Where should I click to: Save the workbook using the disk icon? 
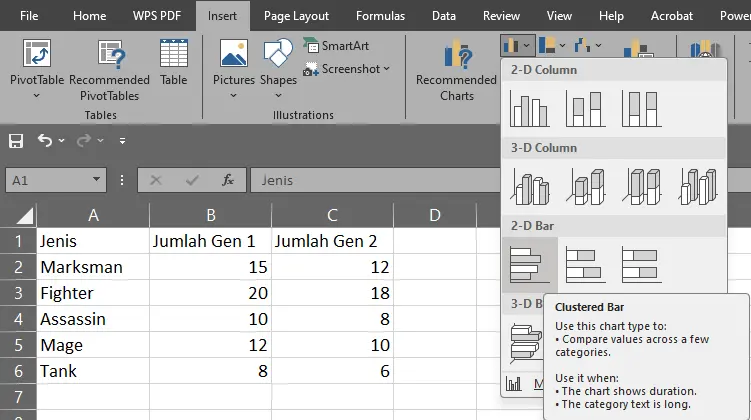coord(16,141)
